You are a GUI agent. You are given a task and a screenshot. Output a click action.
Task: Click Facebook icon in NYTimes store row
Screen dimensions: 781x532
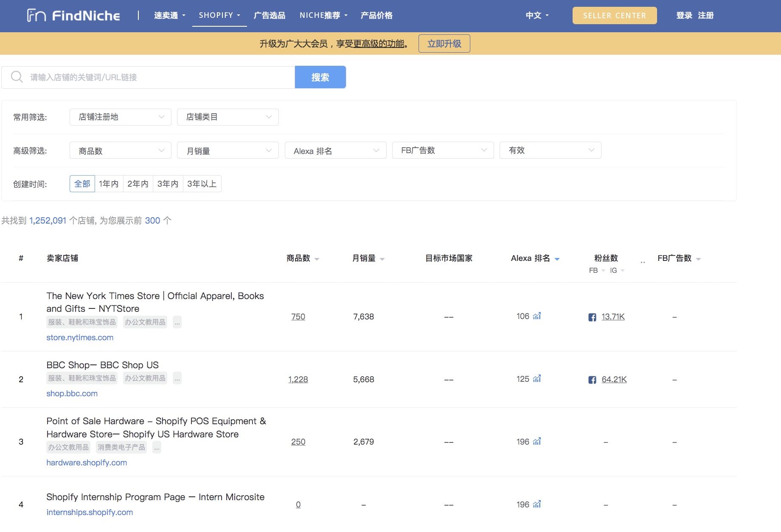592,317
